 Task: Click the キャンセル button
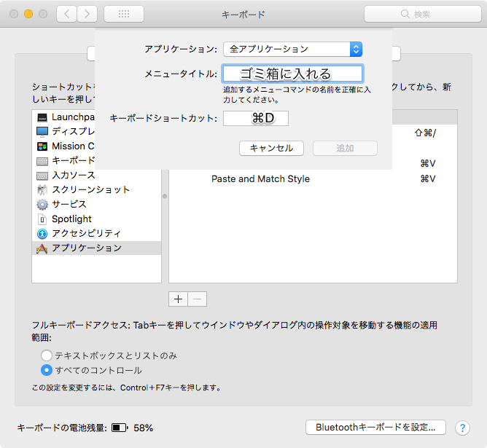pos(271,149)
